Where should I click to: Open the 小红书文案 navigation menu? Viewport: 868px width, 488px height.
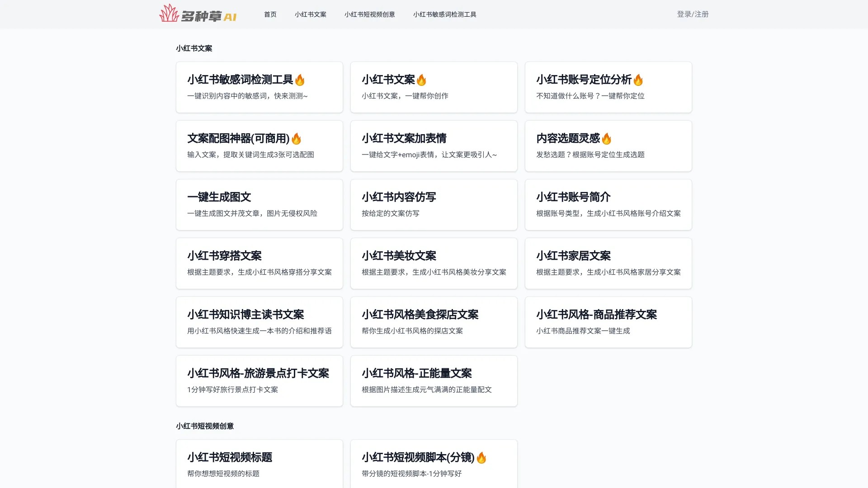311,14
